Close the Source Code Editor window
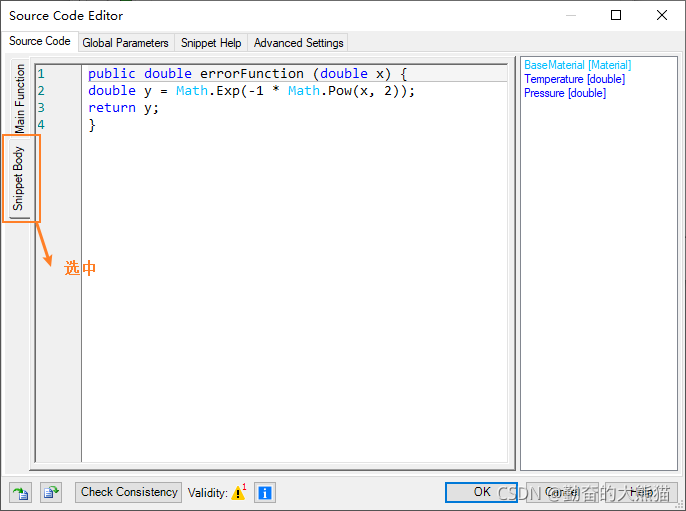Viewport: 686px width, 511px height. coord(662,15)
